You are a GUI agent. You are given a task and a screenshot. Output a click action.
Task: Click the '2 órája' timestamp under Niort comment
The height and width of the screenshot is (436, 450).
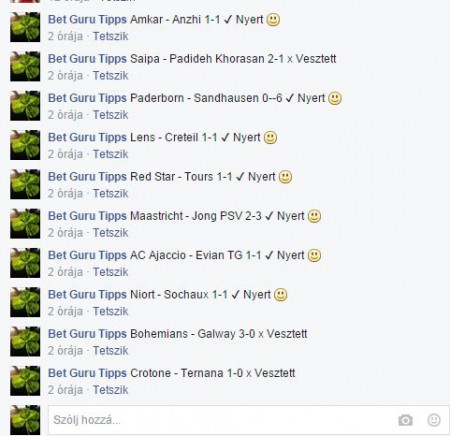(x=65, y=311)
